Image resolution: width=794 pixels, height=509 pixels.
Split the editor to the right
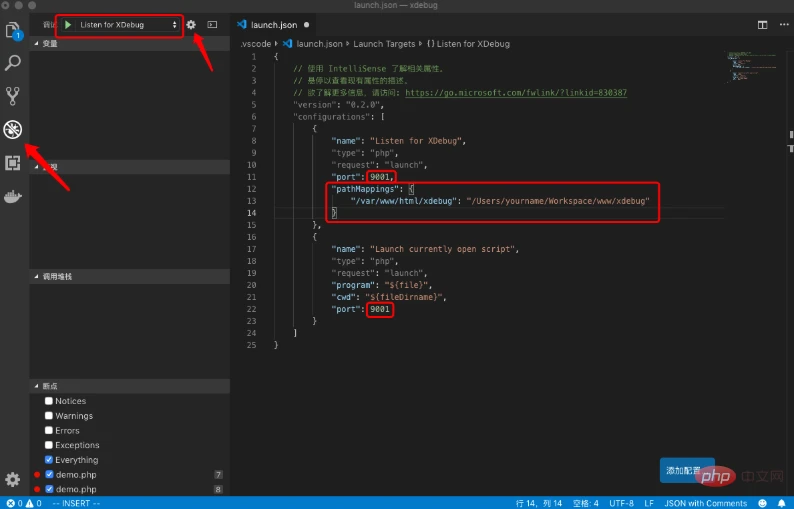pos(762,25)
